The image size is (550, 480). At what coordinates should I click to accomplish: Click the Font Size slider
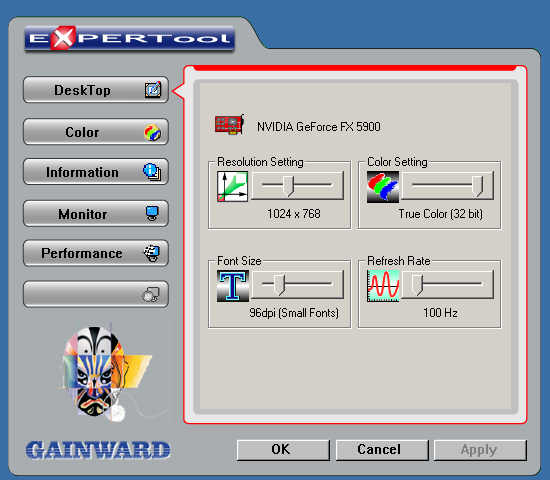click(x=297, y=285)
